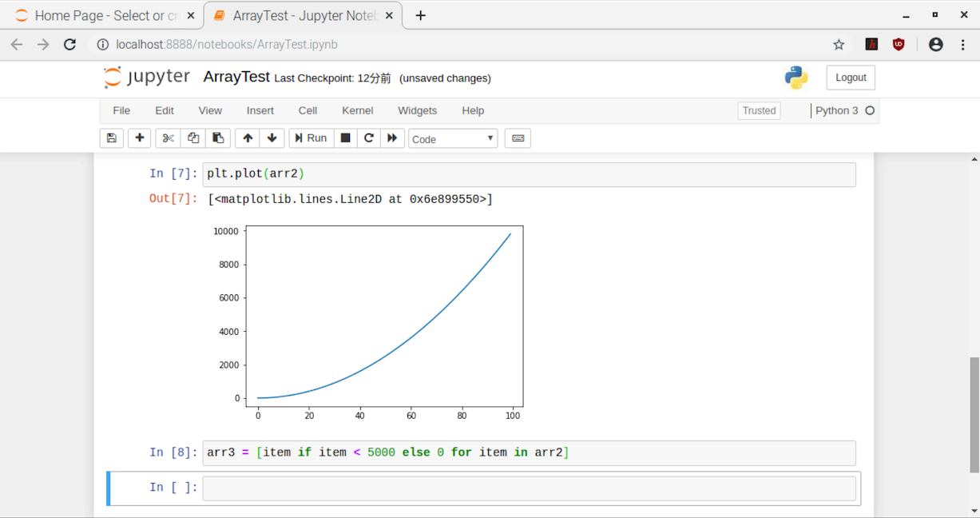Open the command palette keyboard icon

click(518, 138)
